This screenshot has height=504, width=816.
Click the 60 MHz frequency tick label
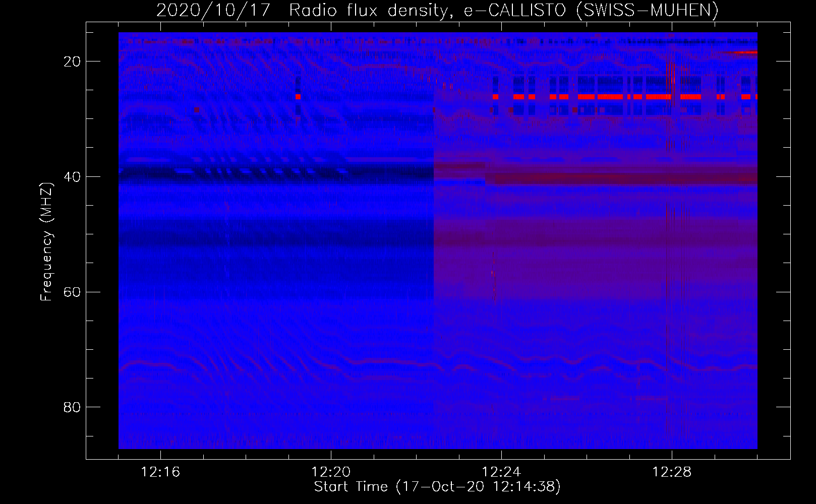72,292
